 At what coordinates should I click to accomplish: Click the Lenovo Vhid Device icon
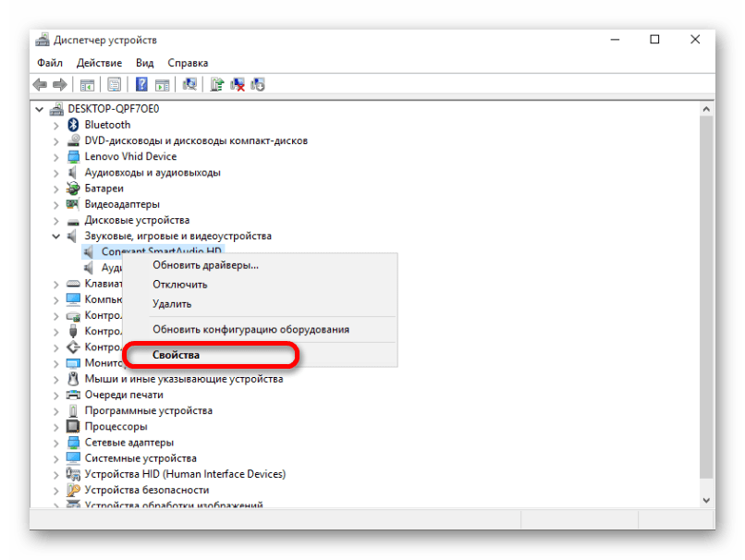pos(73,156)
